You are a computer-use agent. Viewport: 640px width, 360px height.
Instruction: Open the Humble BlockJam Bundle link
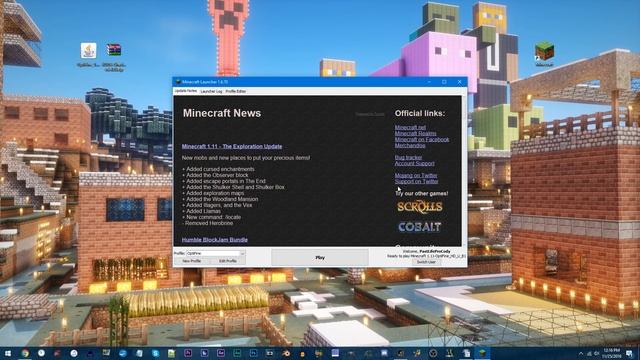point(215,240)
